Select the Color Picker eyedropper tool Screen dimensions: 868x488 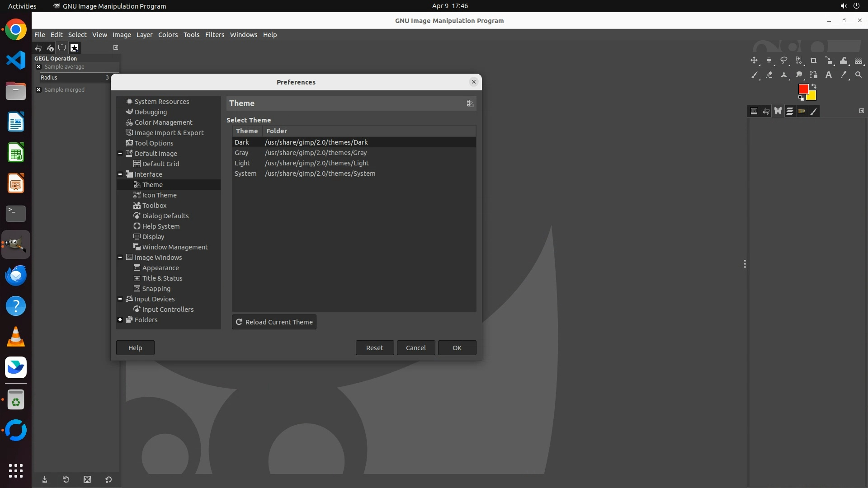tap(844, 75)
